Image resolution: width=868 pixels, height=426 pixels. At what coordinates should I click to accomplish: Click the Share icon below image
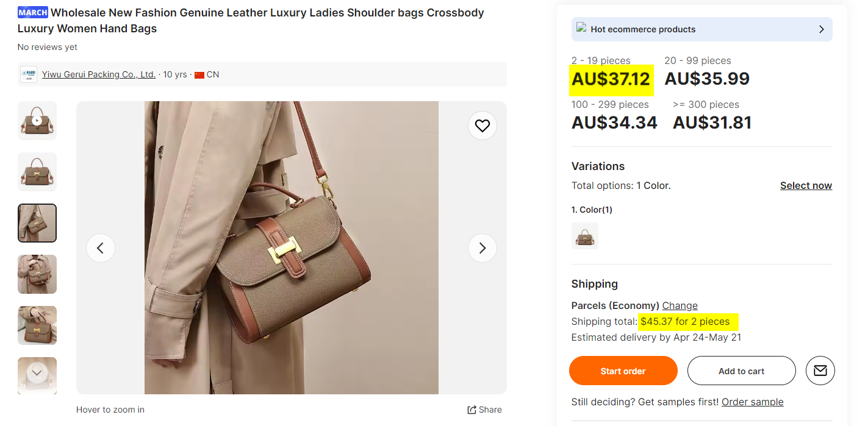[472, 410]
